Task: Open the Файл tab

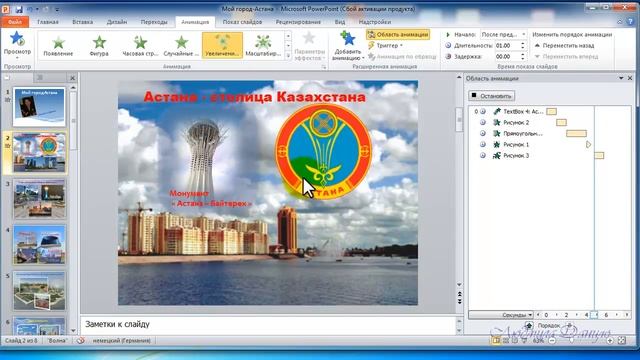Action: coord(15,22)
